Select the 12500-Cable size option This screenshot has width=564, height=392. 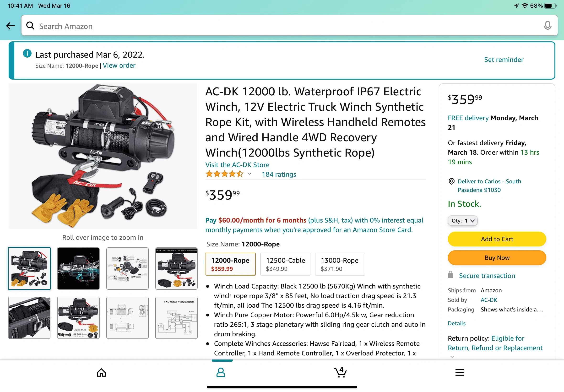(285, 264)
